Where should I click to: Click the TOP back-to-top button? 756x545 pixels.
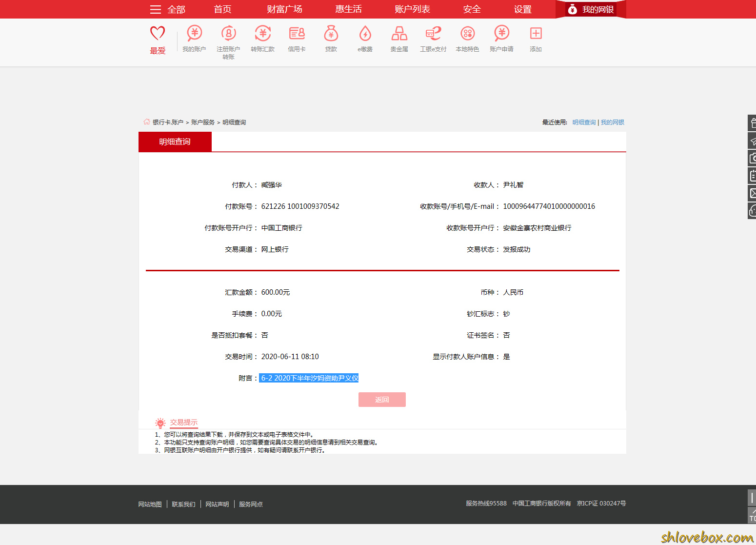[x=752, y=515]
